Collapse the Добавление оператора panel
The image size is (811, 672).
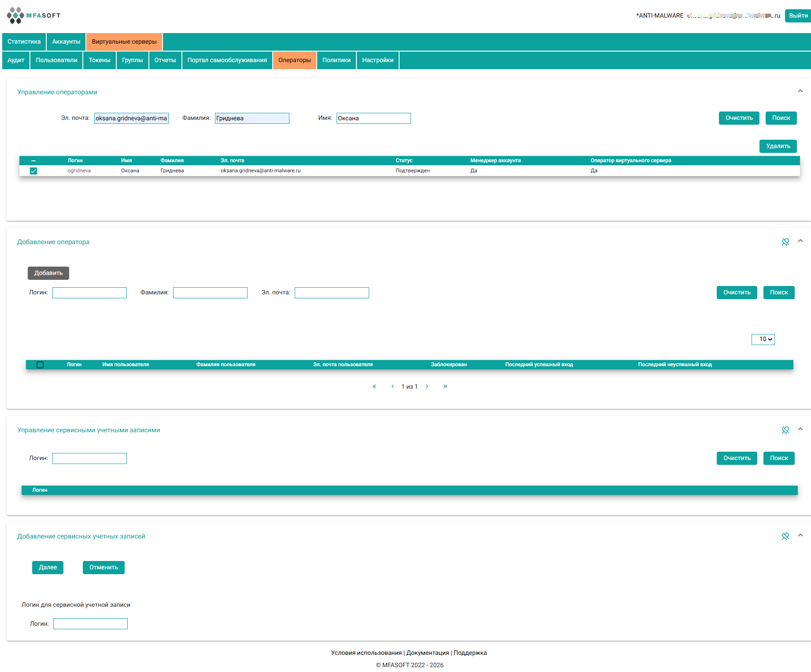coord(800,241)
